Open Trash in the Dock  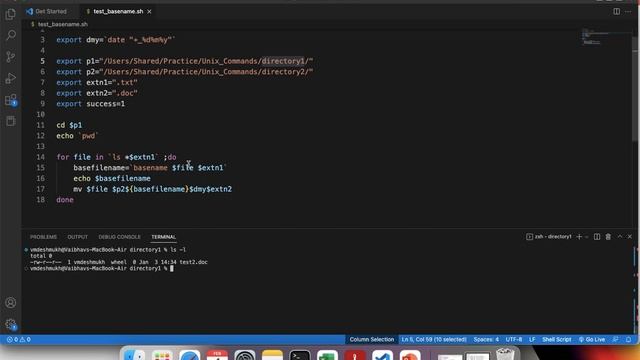click(505, 355)
